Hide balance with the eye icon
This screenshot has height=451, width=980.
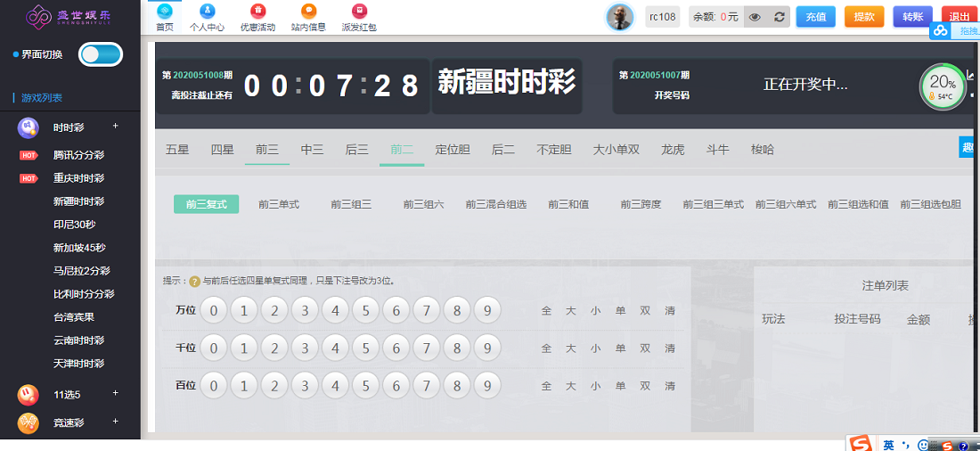coord(755,17)
